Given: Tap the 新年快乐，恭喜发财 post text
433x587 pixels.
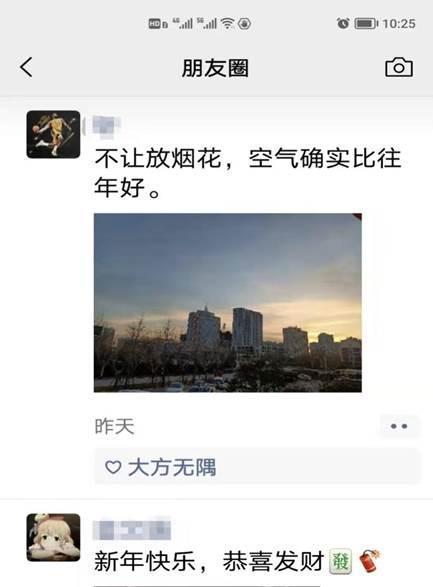Looking at the screenshot, I should [x=209, y=562].
